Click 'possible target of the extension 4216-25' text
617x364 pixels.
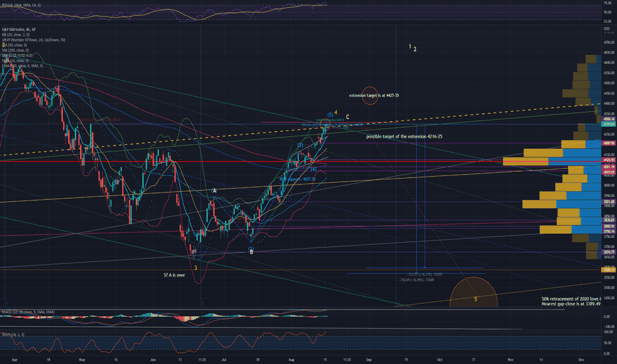(404, 136)
